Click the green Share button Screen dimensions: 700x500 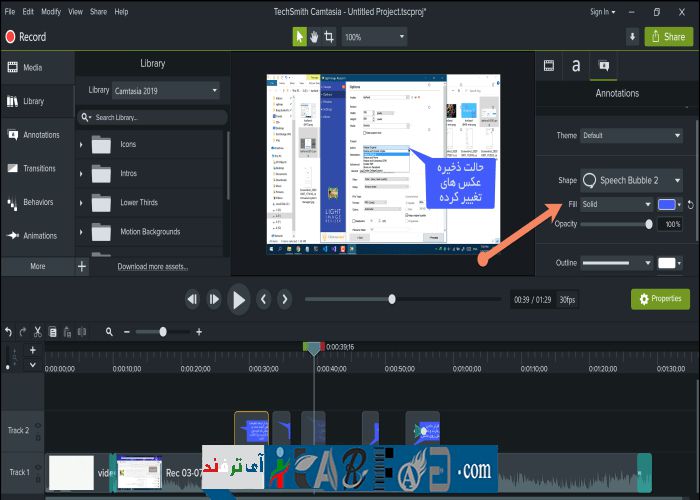coord(669,37)
